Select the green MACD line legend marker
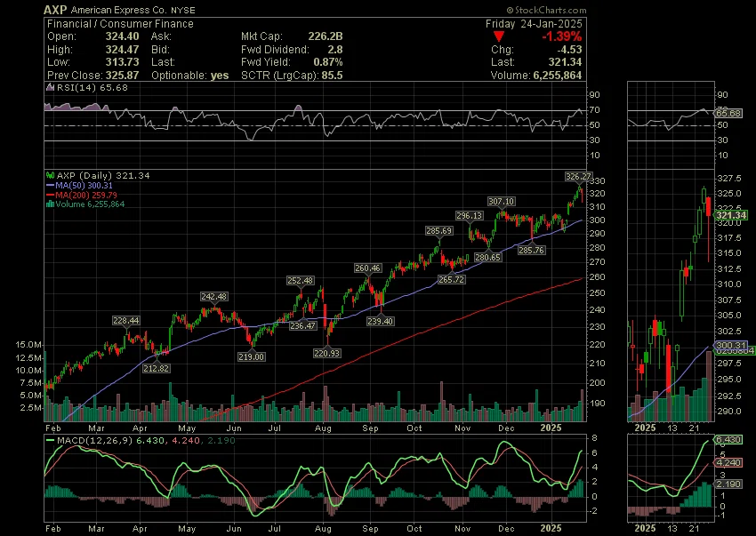The image size is (756, 536). pos(50,440)
